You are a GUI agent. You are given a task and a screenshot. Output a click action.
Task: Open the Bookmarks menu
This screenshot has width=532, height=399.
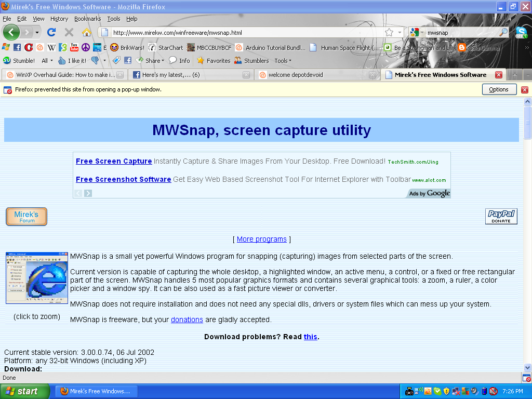coord(87,19)
